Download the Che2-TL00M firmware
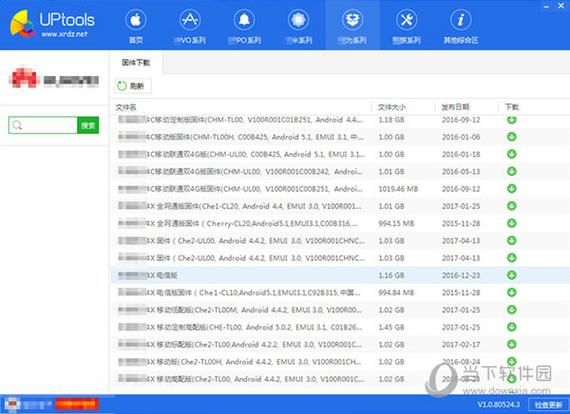The image size is (570, 414). pyautogui.click(x=511, y=310)
